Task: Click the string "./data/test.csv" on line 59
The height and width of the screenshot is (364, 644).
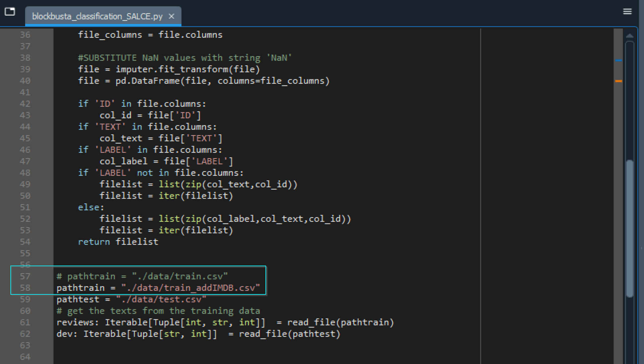Action: (x=161, y=299)
